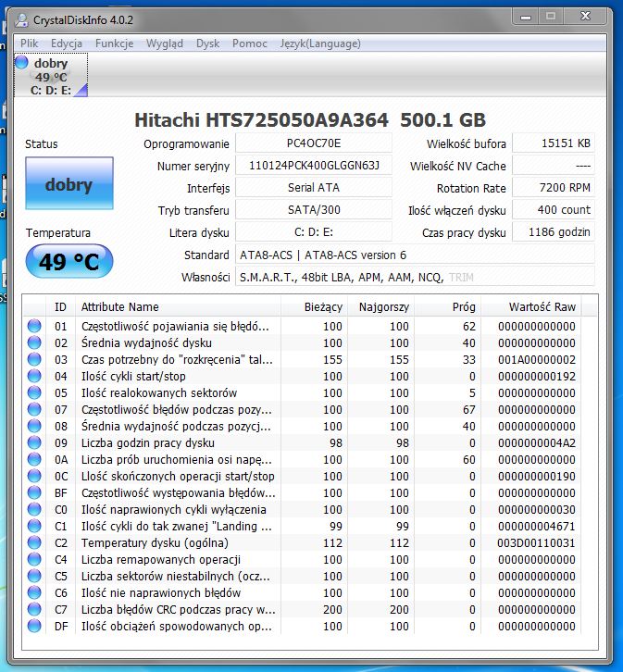
Task: Click the firmware field PC4OC70E
Action: [x=314, y=143]
